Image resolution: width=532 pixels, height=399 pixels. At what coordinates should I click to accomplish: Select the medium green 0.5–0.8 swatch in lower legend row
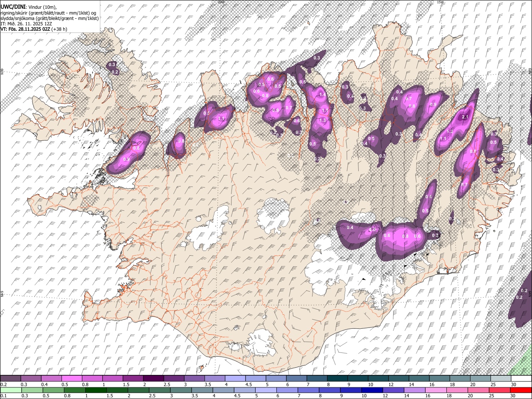(53, 390)
